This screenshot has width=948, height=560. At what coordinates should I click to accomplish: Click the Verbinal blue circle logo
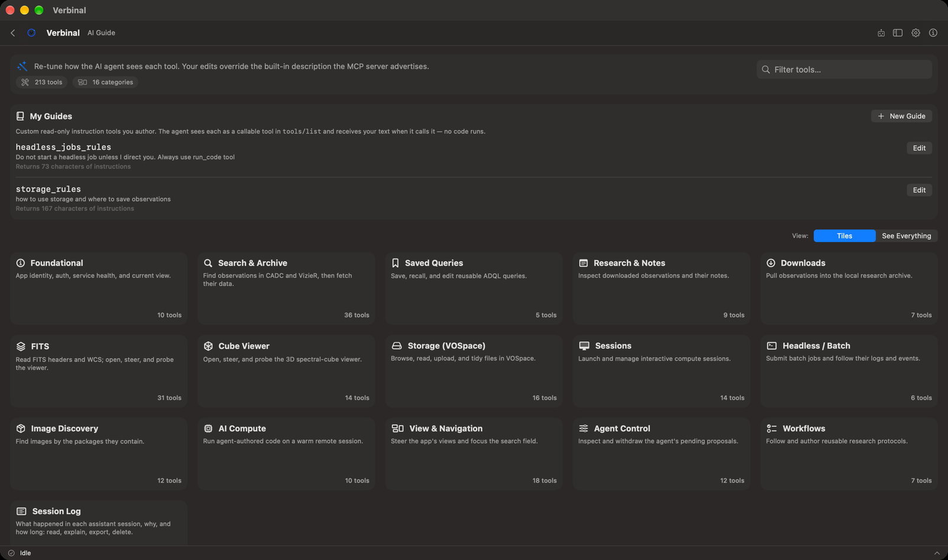31,33
